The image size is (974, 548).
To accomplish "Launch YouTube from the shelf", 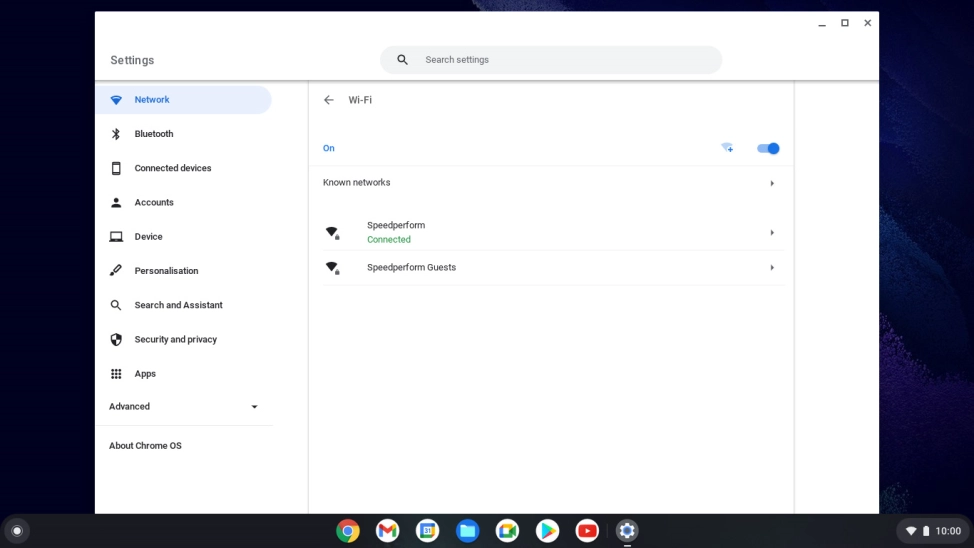I will coord(587,531).
